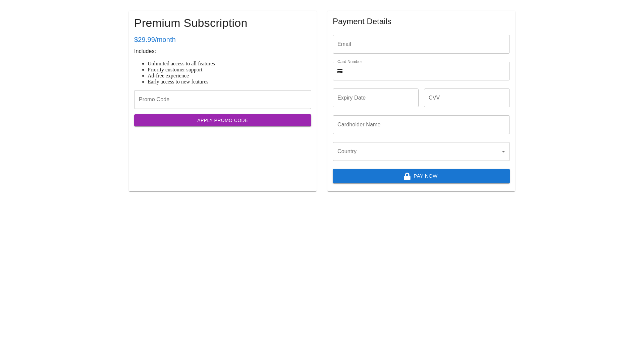Viewport: 644px width, 362px height.
Task: Click the $29.99/month price text
Action: 155,40
